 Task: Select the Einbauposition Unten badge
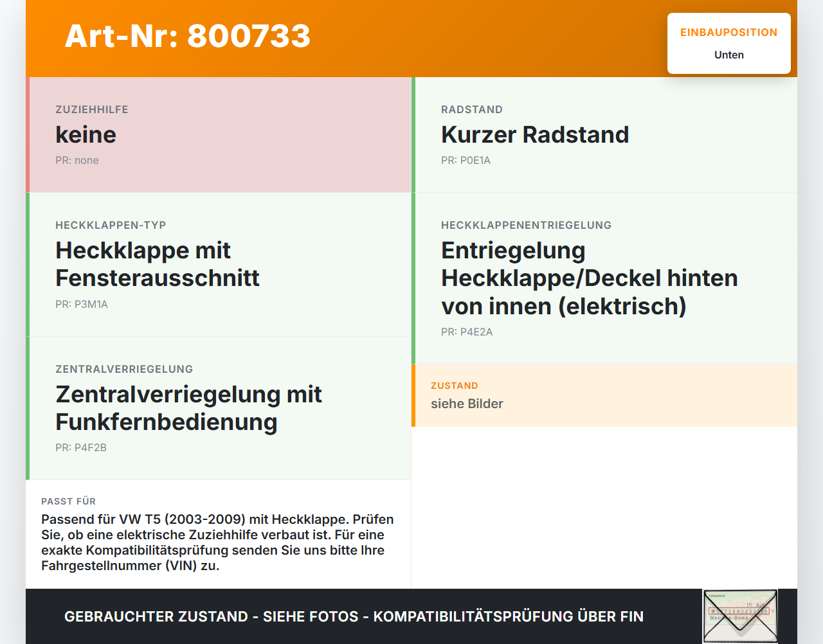[729, 44]
